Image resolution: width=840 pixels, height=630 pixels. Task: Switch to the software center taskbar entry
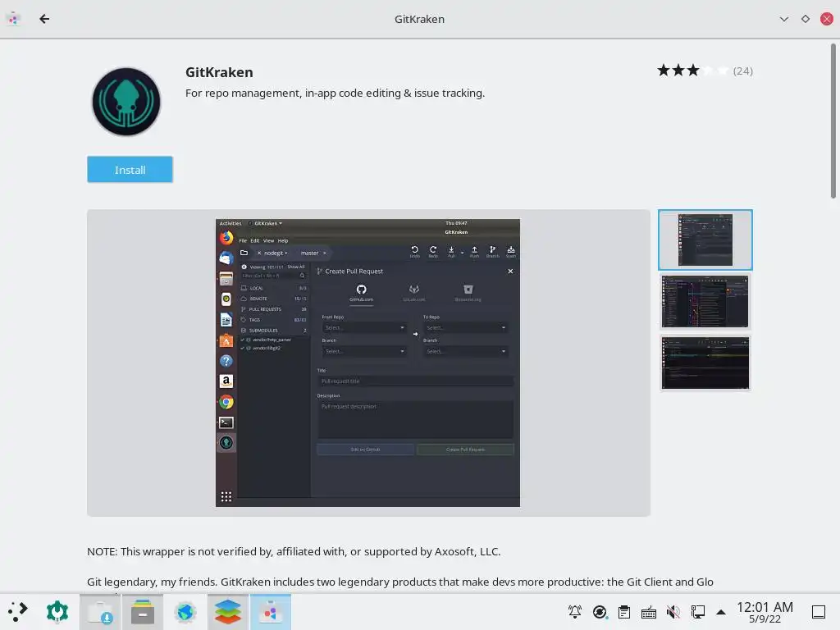tap(271, 612)
